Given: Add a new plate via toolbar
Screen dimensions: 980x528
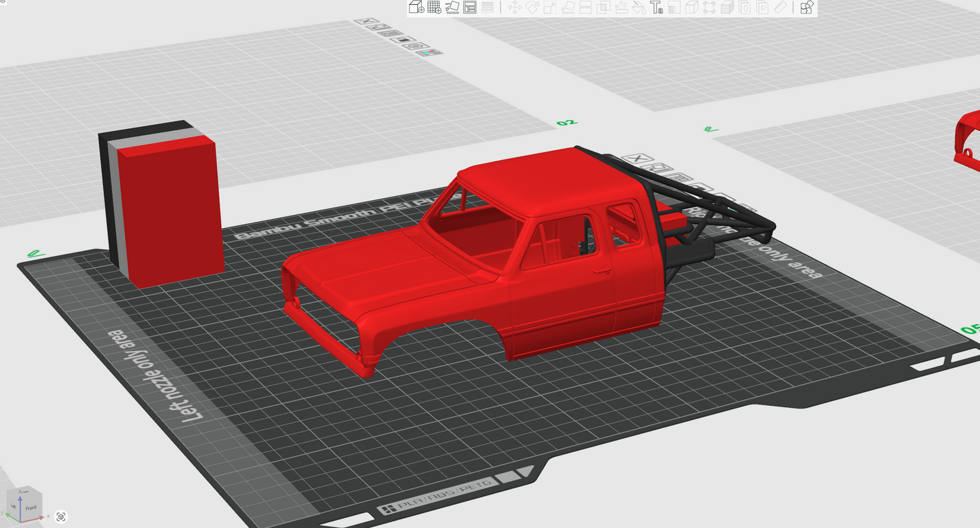Looking at the screenshot, I should click(x=434, y=7).
